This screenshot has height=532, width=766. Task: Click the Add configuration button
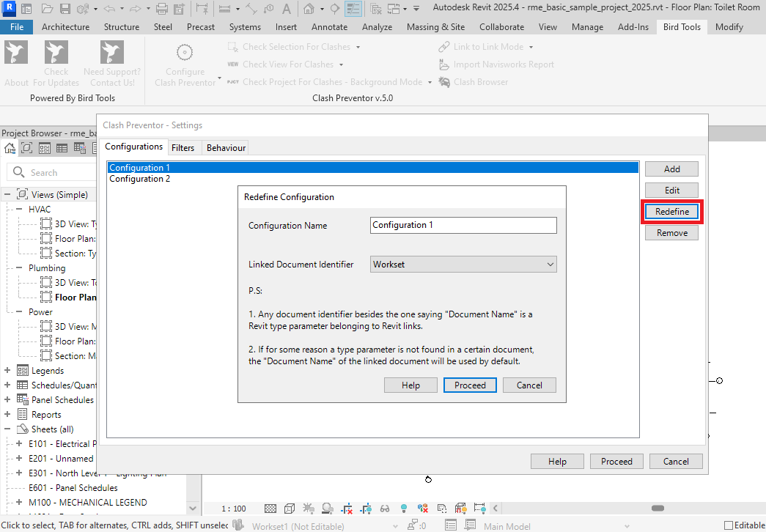pyautogui.click(x=671, y=169)
